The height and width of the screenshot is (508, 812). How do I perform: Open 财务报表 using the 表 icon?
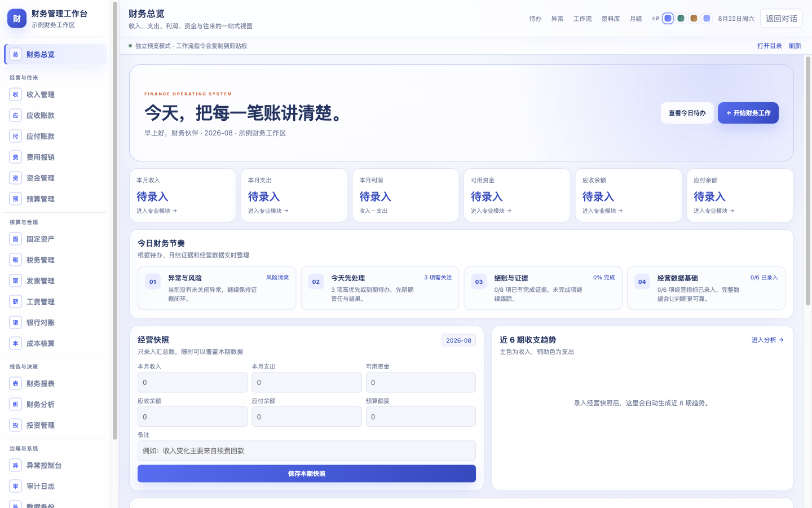tap(15, 384)
